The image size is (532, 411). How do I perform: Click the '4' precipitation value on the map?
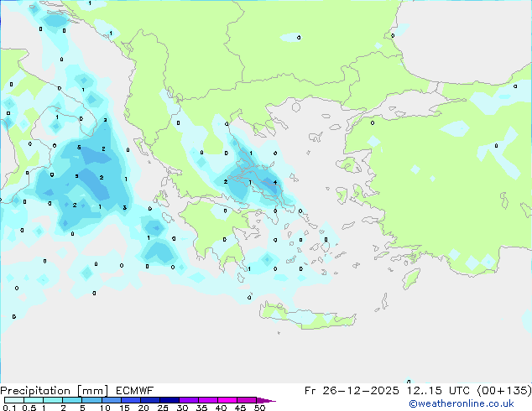coord(275,183)
